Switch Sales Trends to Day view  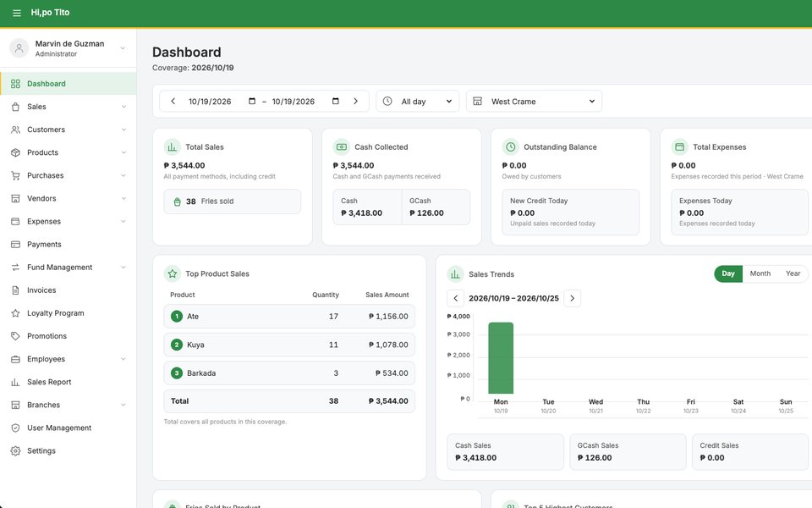pos(728,273)
